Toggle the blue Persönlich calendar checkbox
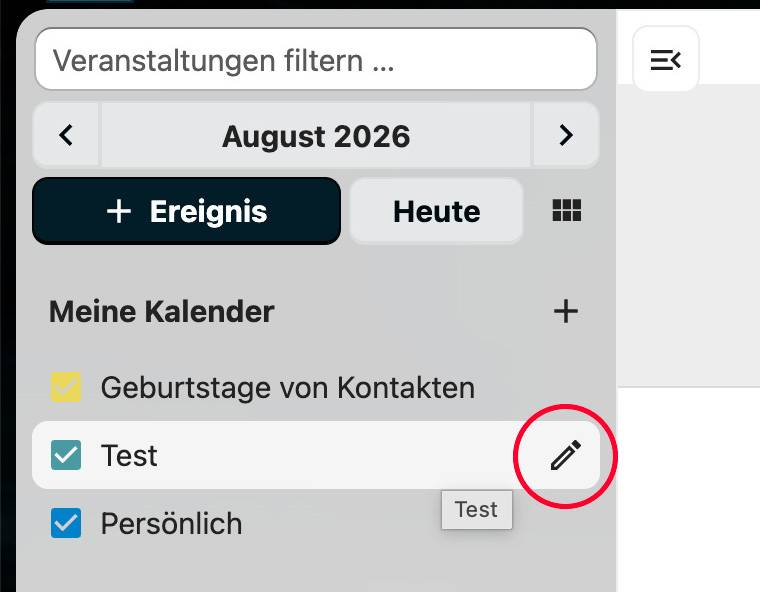The width and height of the screenshot is (760, 592). tap(66, 523)
